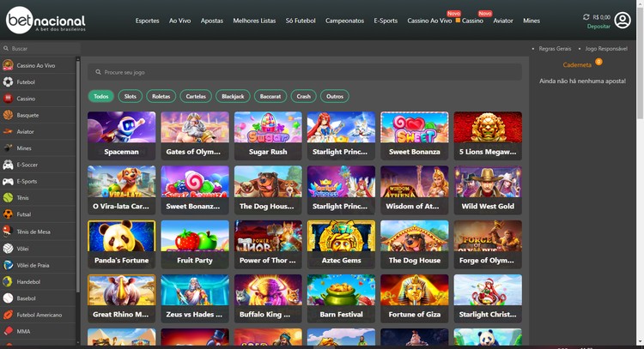Select Basebol ball icon
The image size is (644, 349).
pyautogui.click(x=8, y=298)
